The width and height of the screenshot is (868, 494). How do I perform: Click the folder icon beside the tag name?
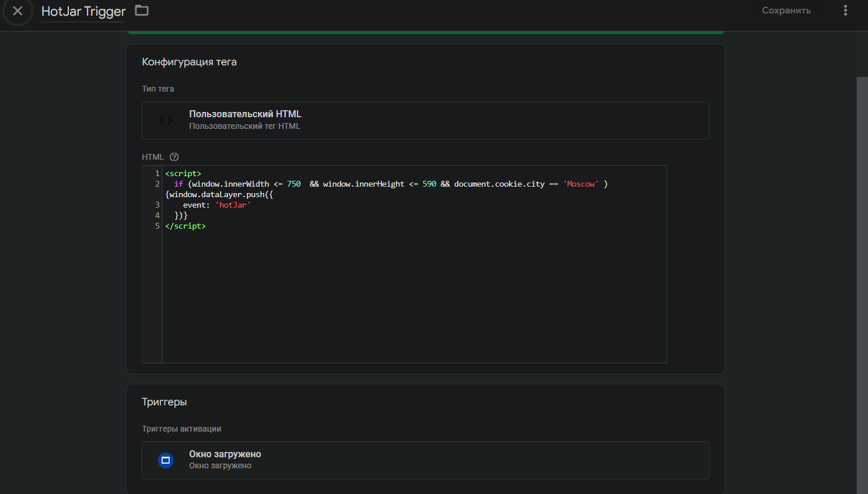(142, 10)
